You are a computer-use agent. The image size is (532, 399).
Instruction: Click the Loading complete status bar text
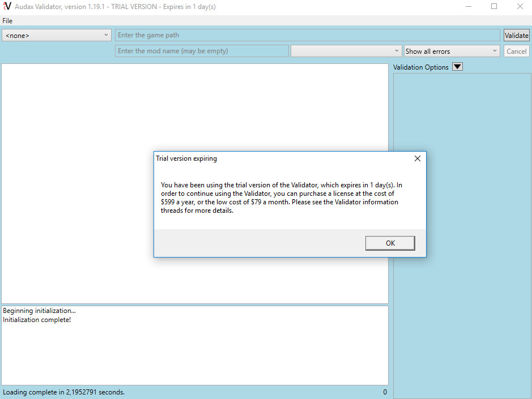(63, 392)
